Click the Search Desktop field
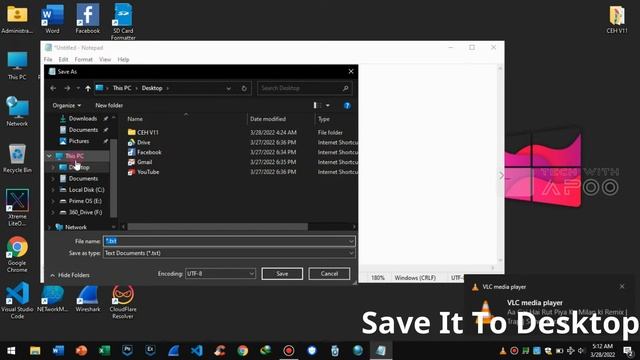The height and width of the screenshot is (360, 640). coord(304,88)
